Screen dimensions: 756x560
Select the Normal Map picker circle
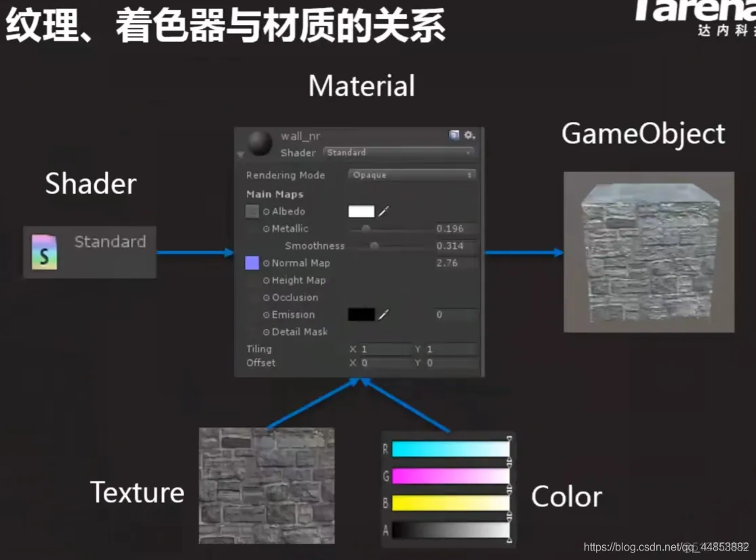[x=266, y=263]
